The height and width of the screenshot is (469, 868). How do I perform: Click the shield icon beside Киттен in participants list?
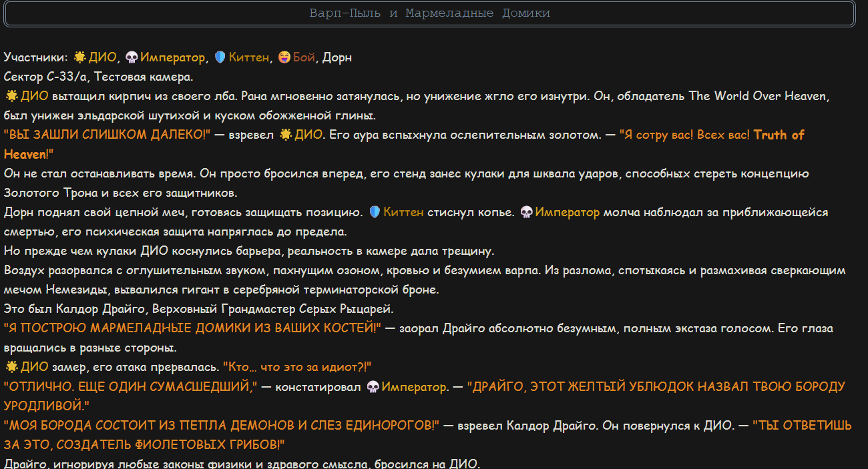coord(220,57)
